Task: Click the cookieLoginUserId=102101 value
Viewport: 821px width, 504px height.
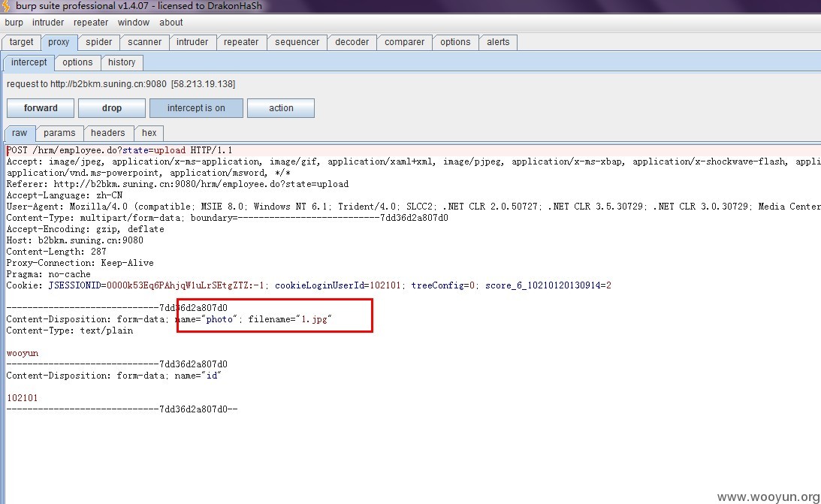Action: pos(338,285)
